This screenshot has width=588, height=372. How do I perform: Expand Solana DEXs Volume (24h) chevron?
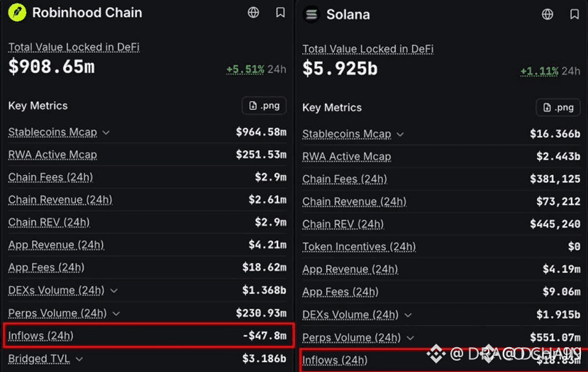coord(408,315)
